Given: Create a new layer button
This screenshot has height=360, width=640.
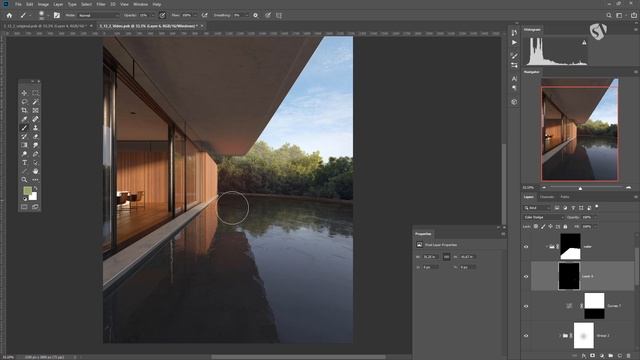Looking at the screenshot, I should [620, 356].
